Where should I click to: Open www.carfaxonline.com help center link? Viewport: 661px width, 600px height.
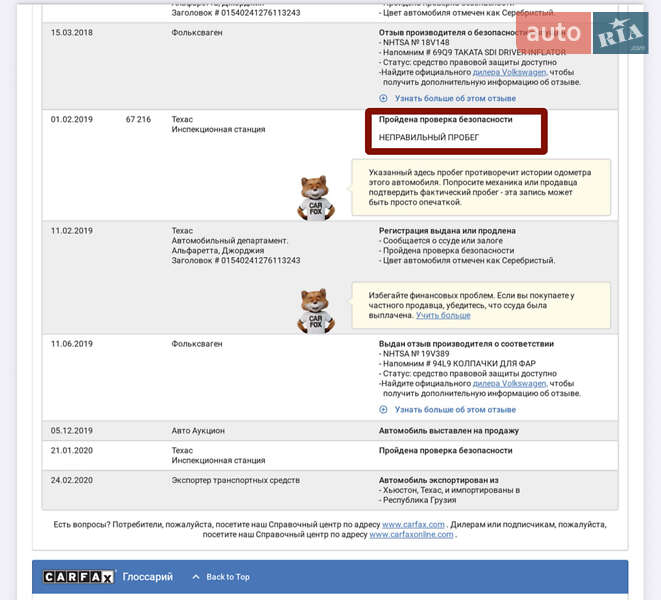coord(411,534)
